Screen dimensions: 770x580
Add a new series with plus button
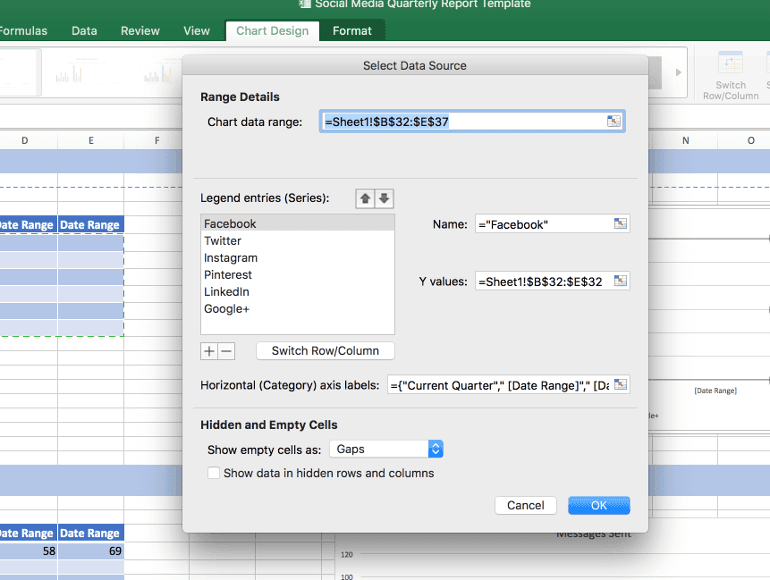tap(209, 351)
